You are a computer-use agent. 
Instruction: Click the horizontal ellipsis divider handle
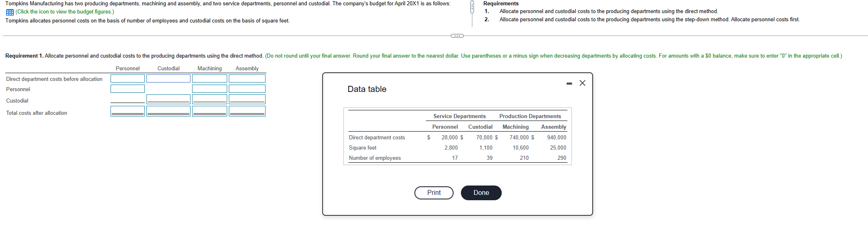(x=457, y=36)
